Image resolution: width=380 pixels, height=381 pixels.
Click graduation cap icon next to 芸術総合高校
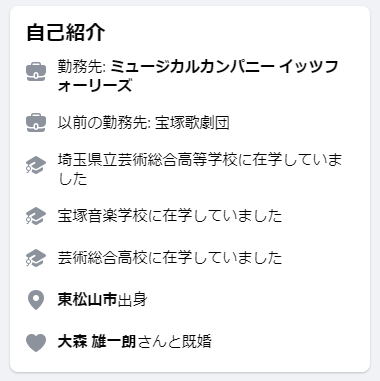(x=36, y=258)
